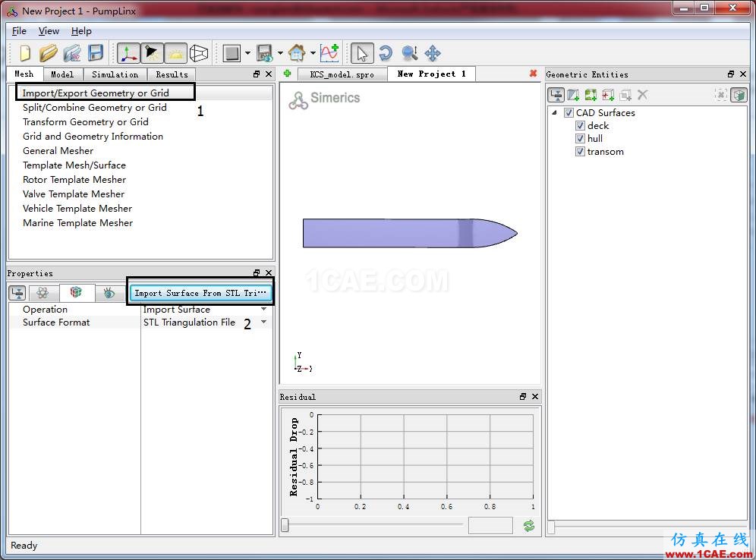Open a project with the folder icon
This screenshot has height=560, width=756.
pyautogui.click(x=49, y=53)
